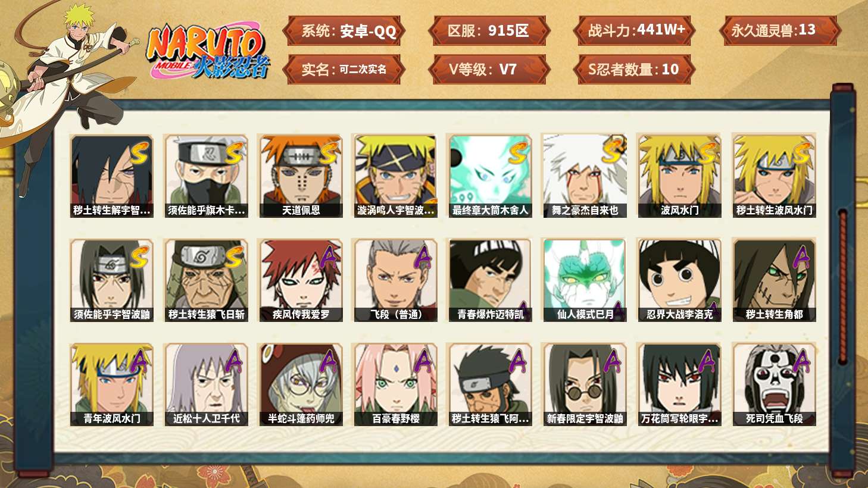868x488 pixels.
Task: Click the red scroll handle scrollbar at right
Action: click(x=842, y=287)
